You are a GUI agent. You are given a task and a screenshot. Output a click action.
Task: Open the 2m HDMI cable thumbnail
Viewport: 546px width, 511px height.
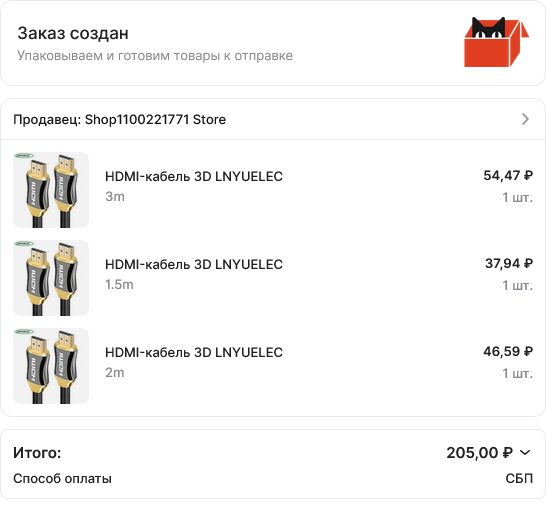(x=51, y=366)
